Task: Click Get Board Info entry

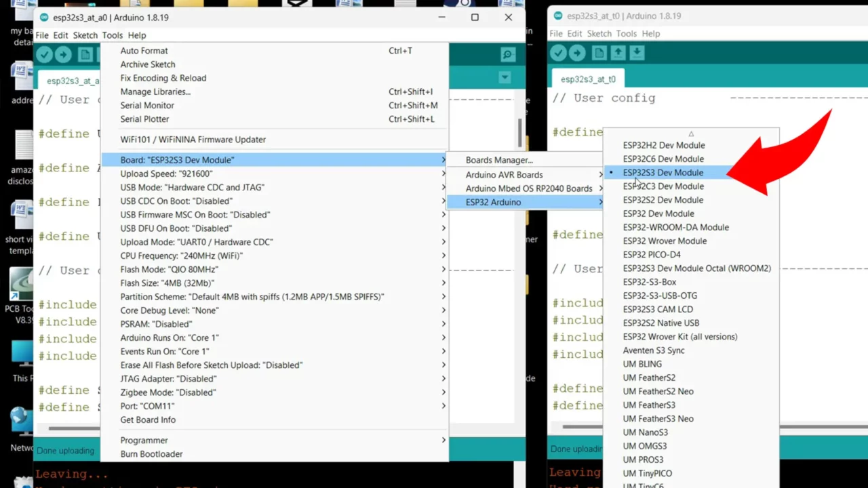Action: [x=275, y=420]
